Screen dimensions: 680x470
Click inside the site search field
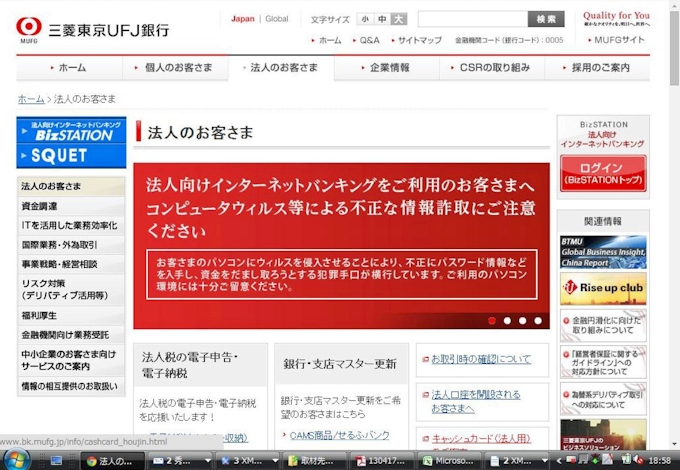pos(472,19)
